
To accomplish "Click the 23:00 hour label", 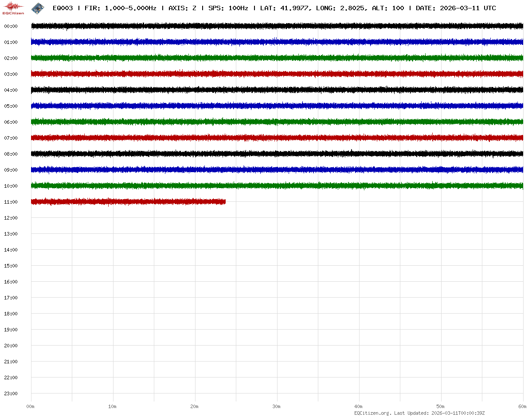I will pyautogui.click(x=11, y=393).
